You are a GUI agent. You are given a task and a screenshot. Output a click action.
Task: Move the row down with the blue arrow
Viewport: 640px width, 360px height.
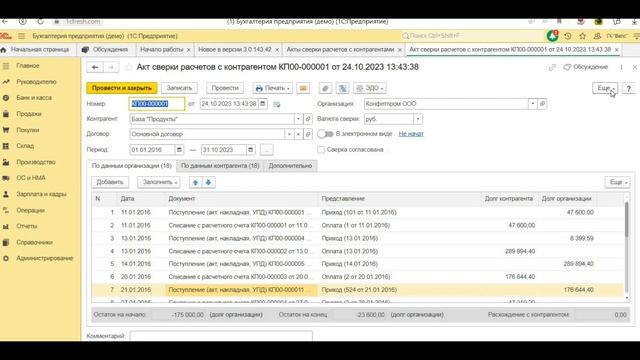tap(208, 182)
